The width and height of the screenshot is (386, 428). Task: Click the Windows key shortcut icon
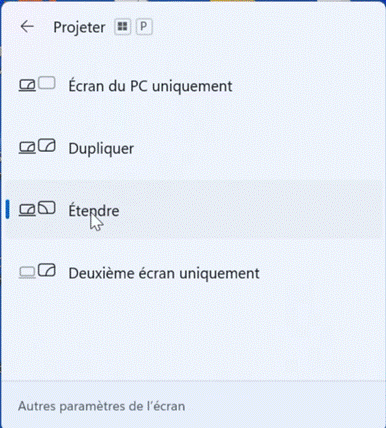pyautogui.click(x=123, y=27)
